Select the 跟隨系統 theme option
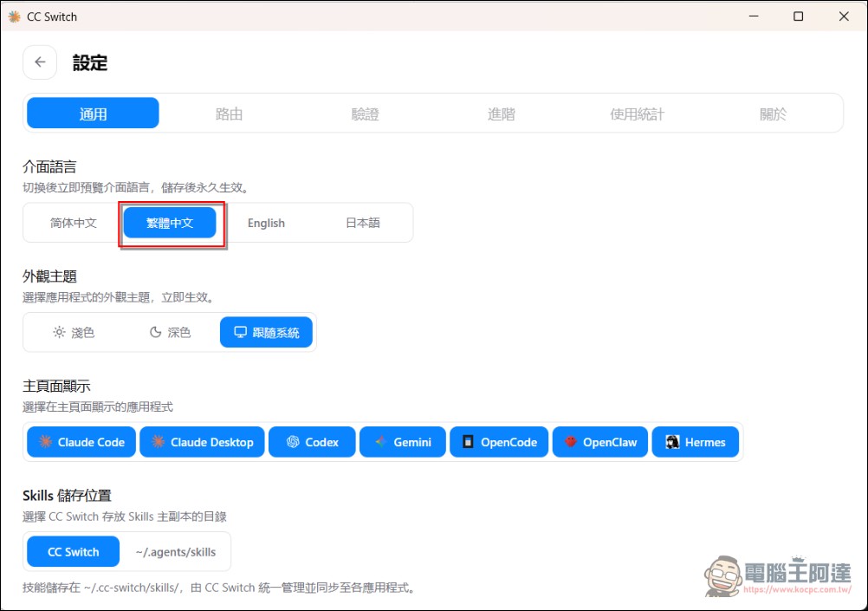This screenshot has height=611, width=868. pyautogui.click(x=266, y=332)
